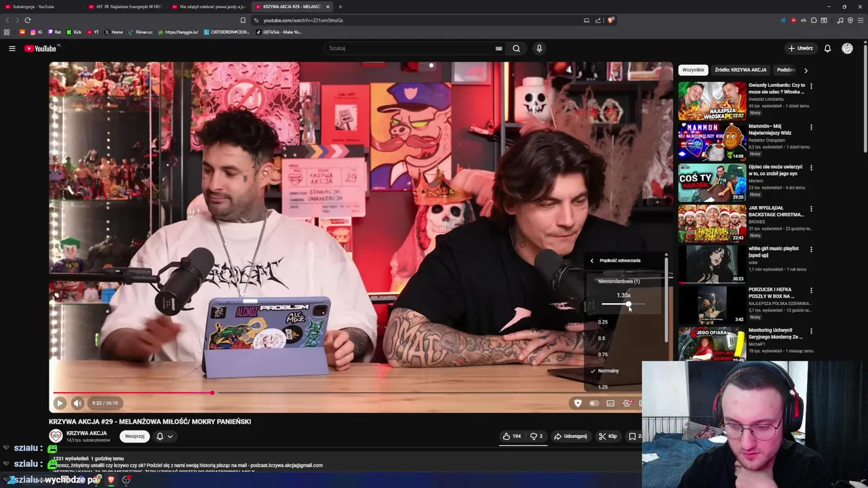The image size is (868, 488).
Task: Open options for PORZUCEK I HEFKA video
Action: [x=811, y=290]
